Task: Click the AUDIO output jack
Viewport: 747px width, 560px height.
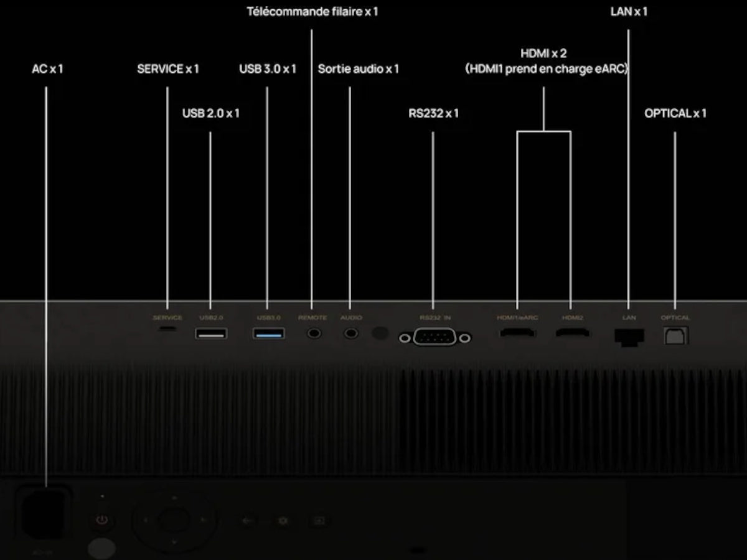Action: coord(351,334)
